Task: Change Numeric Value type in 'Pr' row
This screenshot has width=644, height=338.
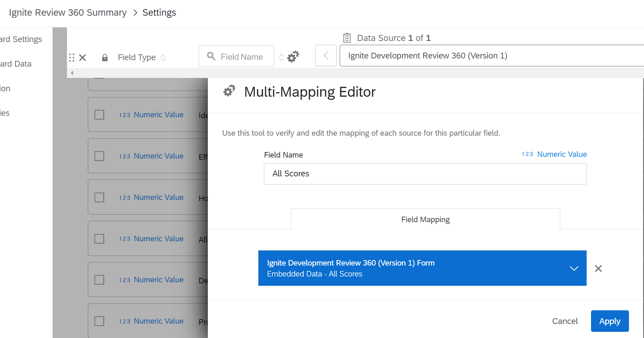Action: pyautogui.click(x=151, y=321)
